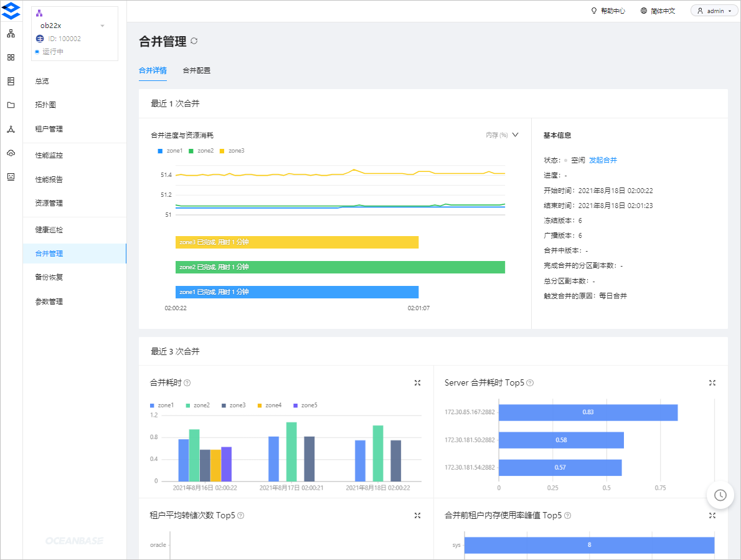
Task: Click the 发起合并 link
Action: [x=603, y=160]
